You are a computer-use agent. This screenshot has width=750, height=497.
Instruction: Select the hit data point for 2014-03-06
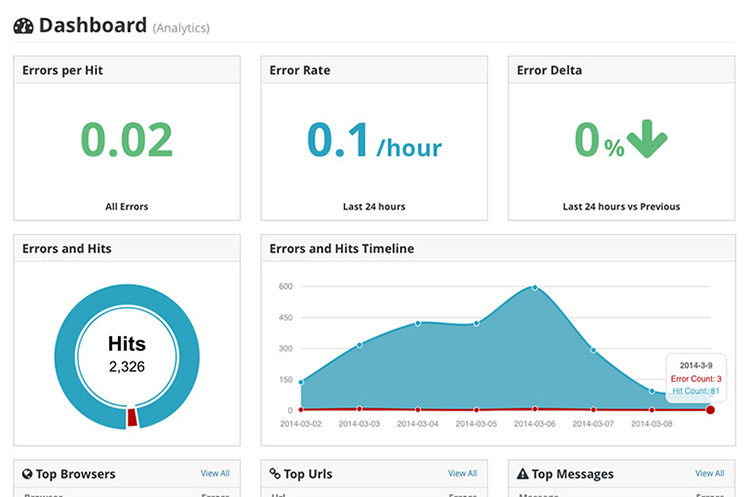tap(535, 287)
